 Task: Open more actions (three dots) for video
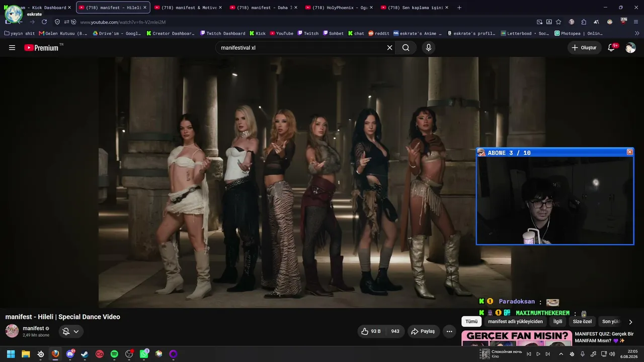click(x=449, y=331)
